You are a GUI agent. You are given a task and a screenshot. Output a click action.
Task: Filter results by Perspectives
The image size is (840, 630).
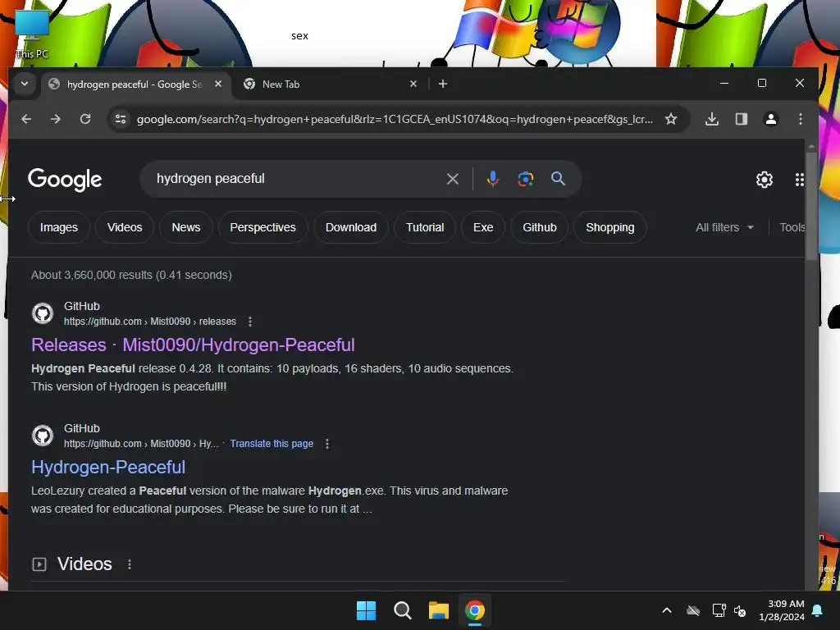(263, 228)
